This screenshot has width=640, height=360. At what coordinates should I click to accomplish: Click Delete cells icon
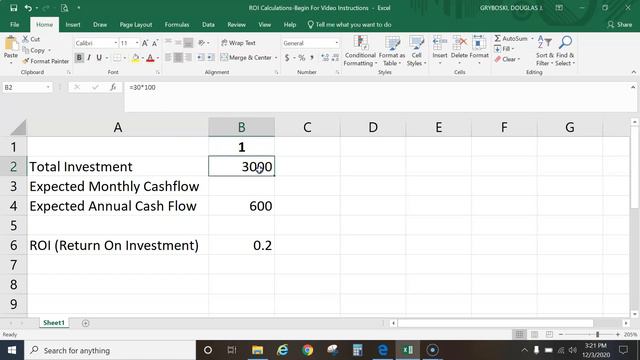[x=460, y=43]
